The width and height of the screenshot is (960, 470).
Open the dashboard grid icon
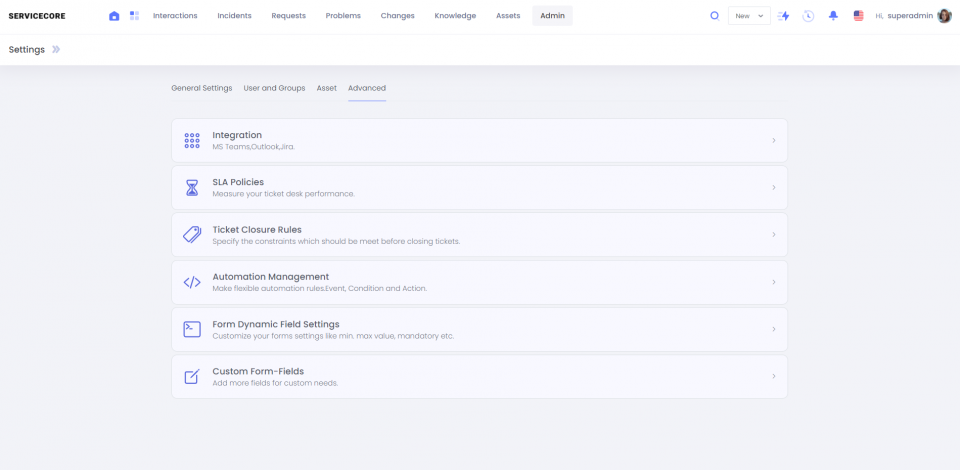134,16
